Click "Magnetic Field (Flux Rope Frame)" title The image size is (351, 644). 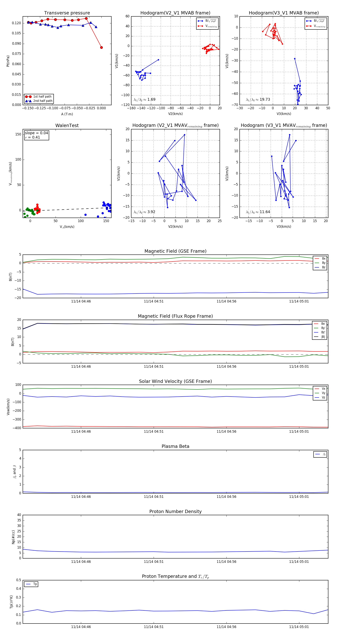(175, 316)
